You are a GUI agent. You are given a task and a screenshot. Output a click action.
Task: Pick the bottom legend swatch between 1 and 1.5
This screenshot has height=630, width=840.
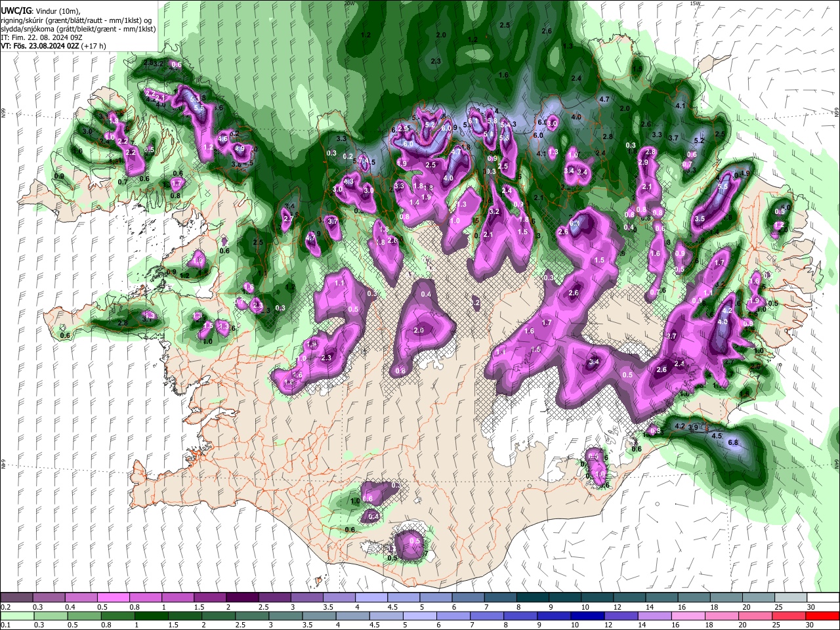(152, 616)
